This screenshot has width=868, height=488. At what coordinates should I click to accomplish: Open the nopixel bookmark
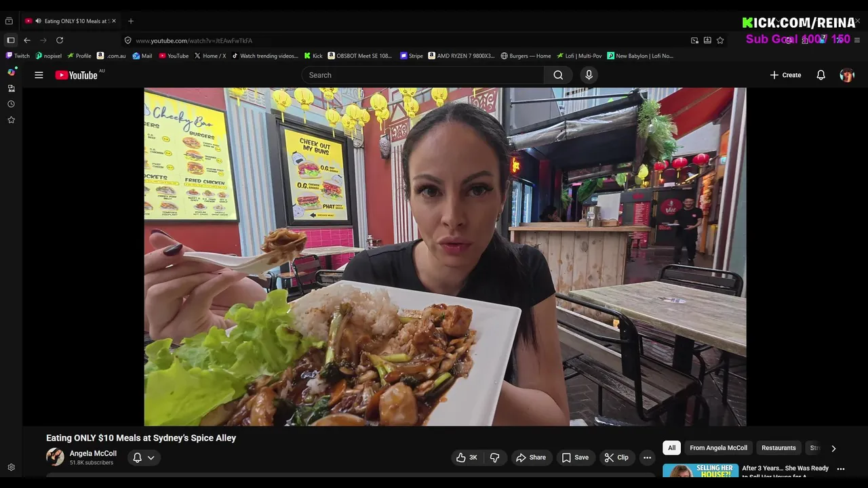(49, 56)
